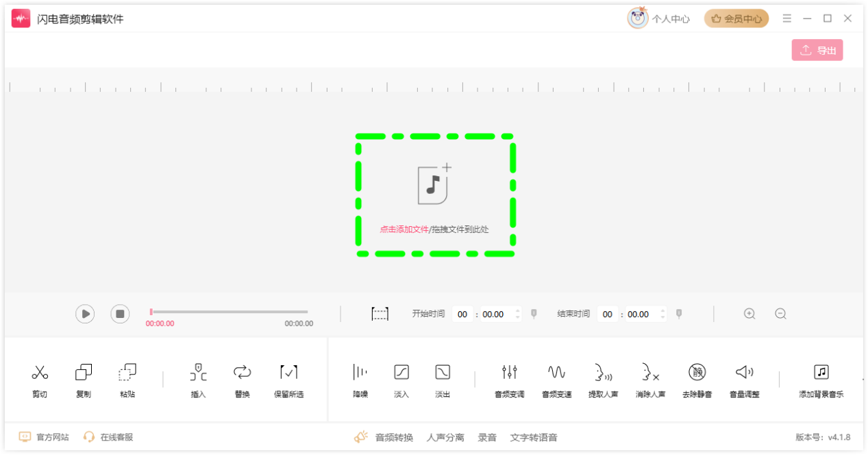
Task: Increase start time with up stepper
Action: pos(517,310)
